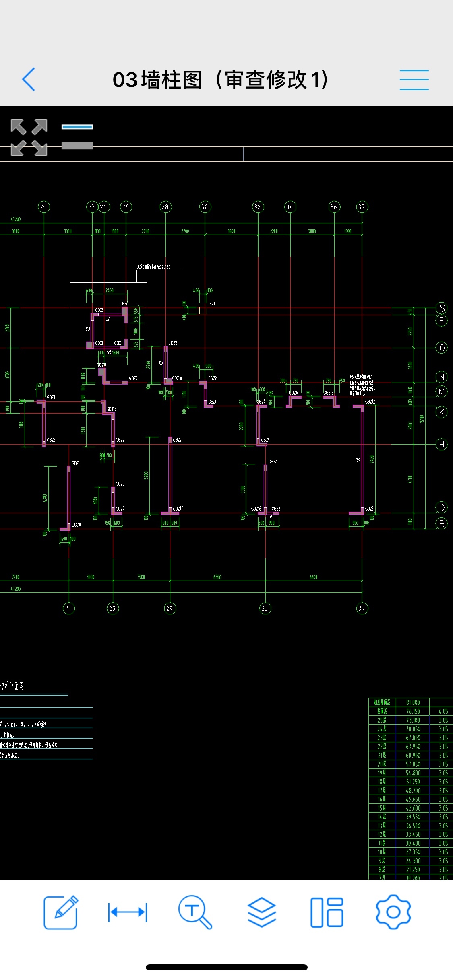Open the layout views icon
Viewport: 453px width, 980px height.
pos(327,912)
